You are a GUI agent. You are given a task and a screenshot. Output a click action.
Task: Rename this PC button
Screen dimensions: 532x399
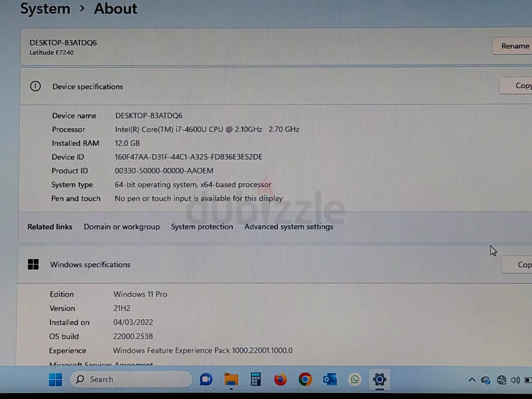(x=513, y=46)
